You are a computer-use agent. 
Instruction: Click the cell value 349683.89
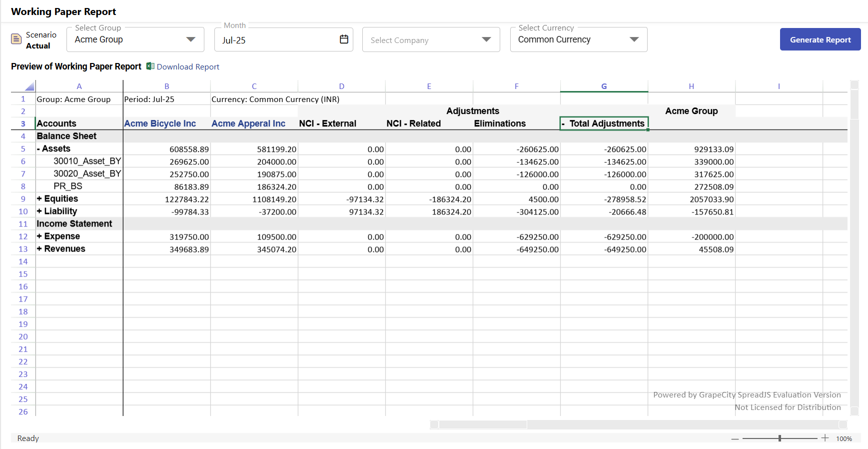coord(167,249)
